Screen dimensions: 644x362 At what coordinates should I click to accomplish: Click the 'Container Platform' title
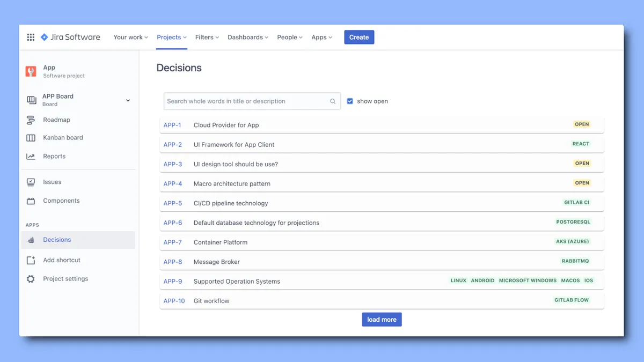tap(221, 242)
